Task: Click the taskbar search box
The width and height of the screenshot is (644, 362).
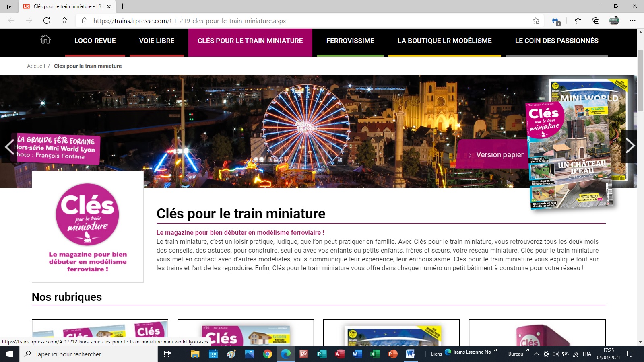Action: 89,354
